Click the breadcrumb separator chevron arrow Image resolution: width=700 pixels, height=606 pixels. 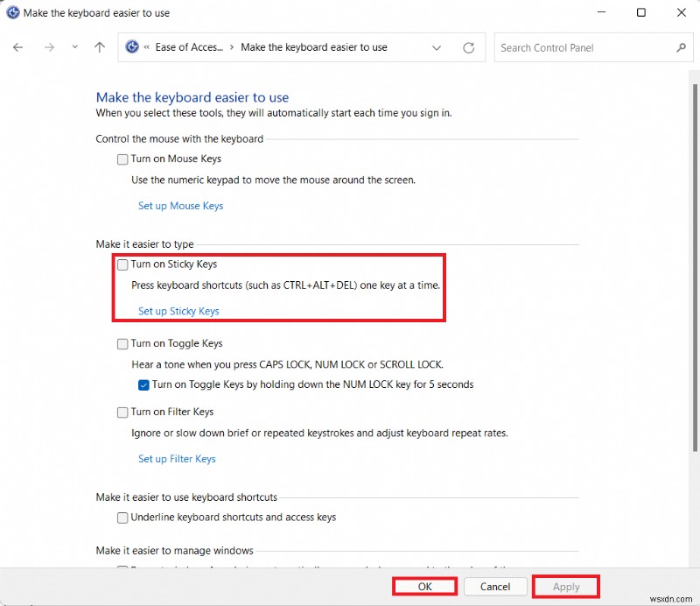tap(232, 47)
